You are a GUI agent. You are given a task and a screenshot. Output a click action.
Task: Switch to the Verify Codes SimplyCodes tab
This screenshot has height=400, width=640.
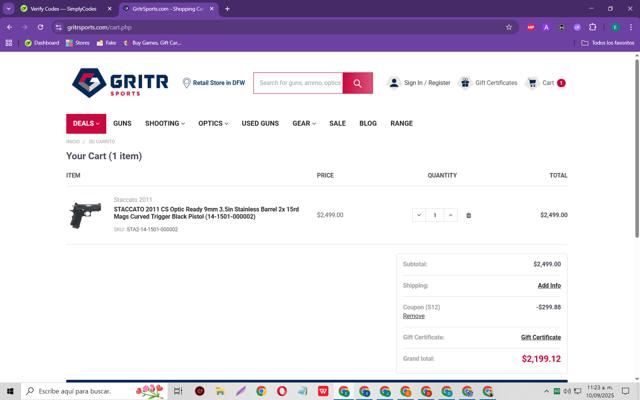pos(63,9)
